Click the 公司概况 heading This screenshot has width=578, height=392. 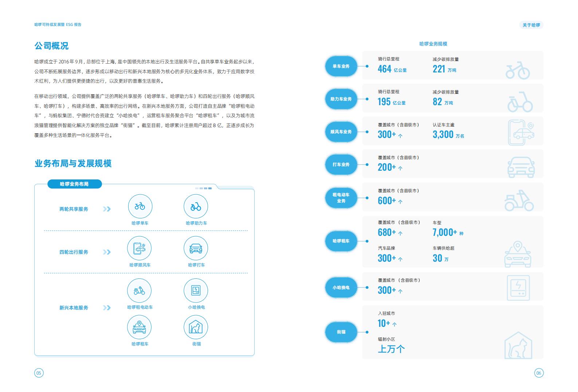pyautogui.click(x=51, y=46)
